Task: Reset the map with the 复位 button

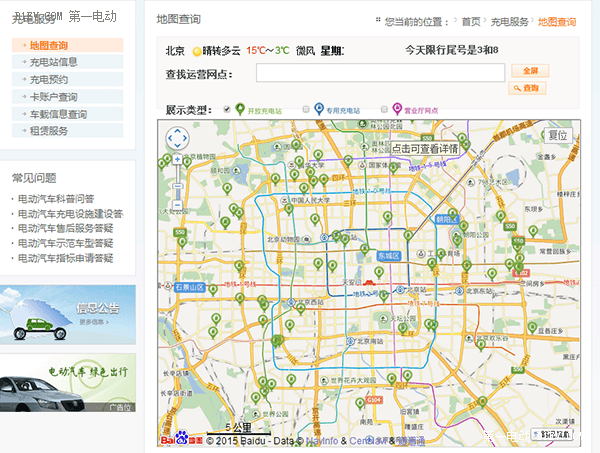Action: 558,135
